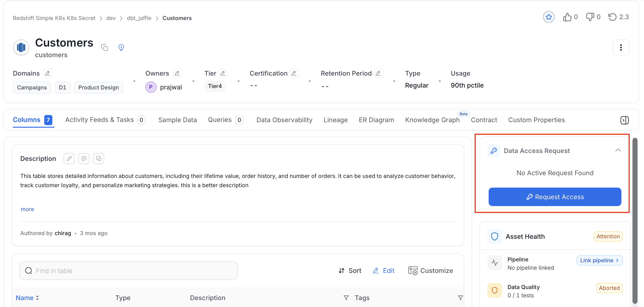This screenshot has width=644, height=307.
Task: Click the Data Access Request key icon
Action: point(493,151)
